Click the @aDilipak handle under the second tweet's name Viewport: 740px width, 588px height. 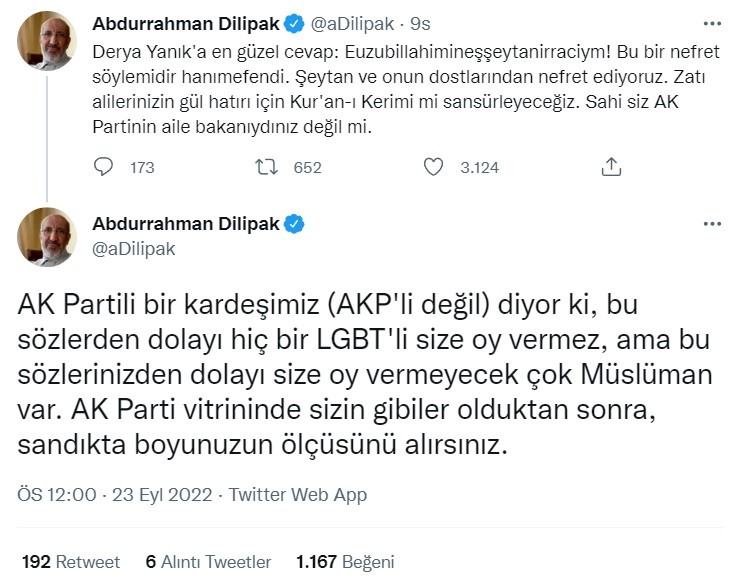134,249
